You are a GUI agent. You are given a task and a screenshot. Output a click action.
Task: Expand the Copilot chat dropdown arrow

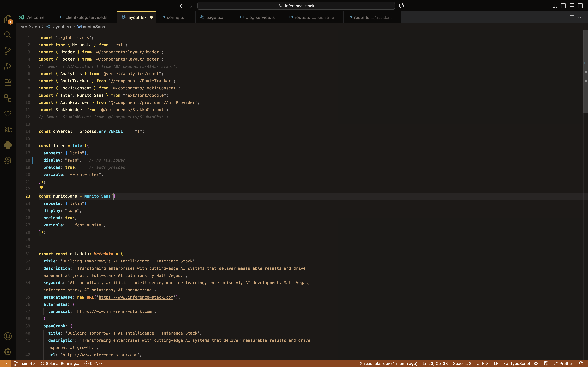point(407,6)
